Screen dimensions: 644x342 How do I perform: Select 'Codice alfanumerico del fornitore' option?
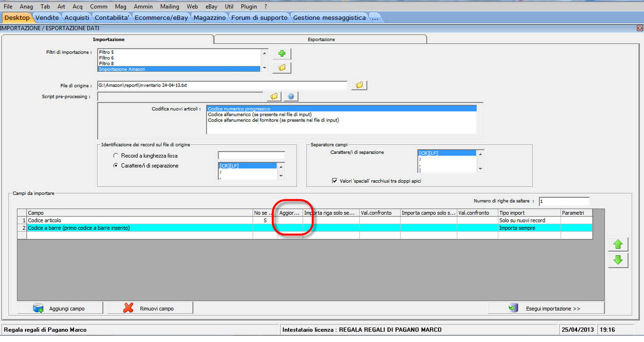[x=341, y=120]
